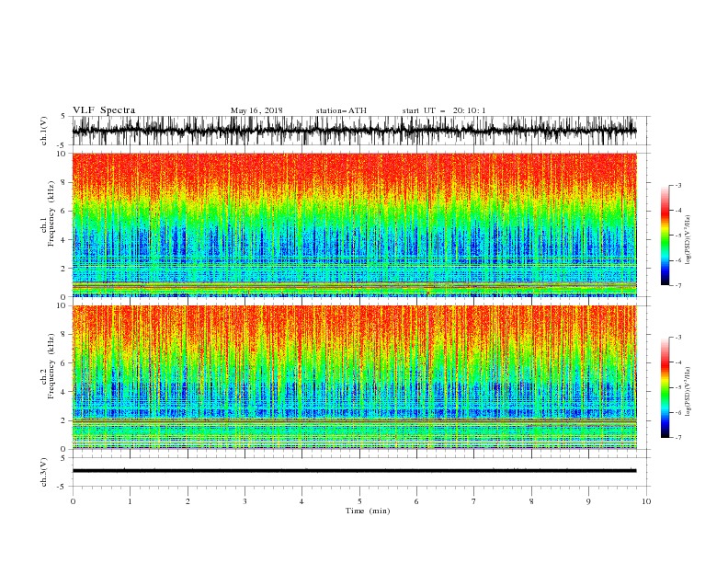Click the ch.2 spectrogram panel

click(354, 377)
